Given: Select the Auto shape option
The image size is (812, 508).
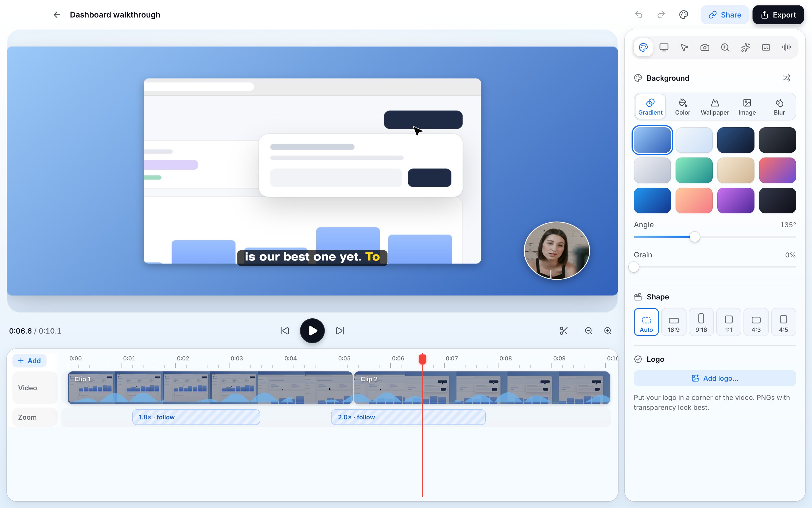Looking at the screenshot, I should point(646,322).
